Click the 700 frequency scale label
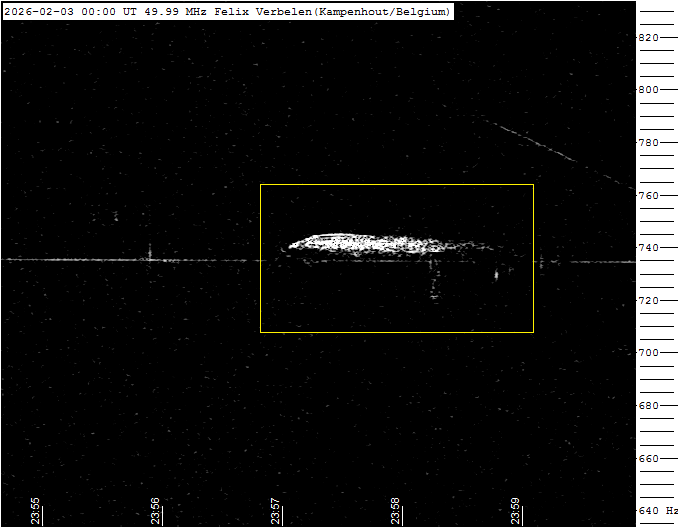The height and width of the screenshot is (528, 679). (649, 353)
